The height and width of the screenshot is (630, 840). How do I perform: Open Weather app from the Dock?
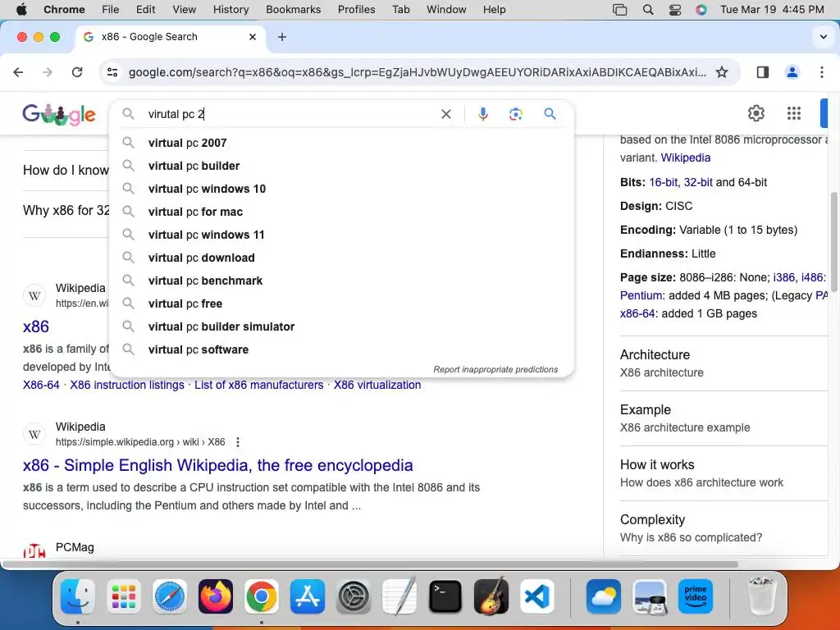pos(604,596)
